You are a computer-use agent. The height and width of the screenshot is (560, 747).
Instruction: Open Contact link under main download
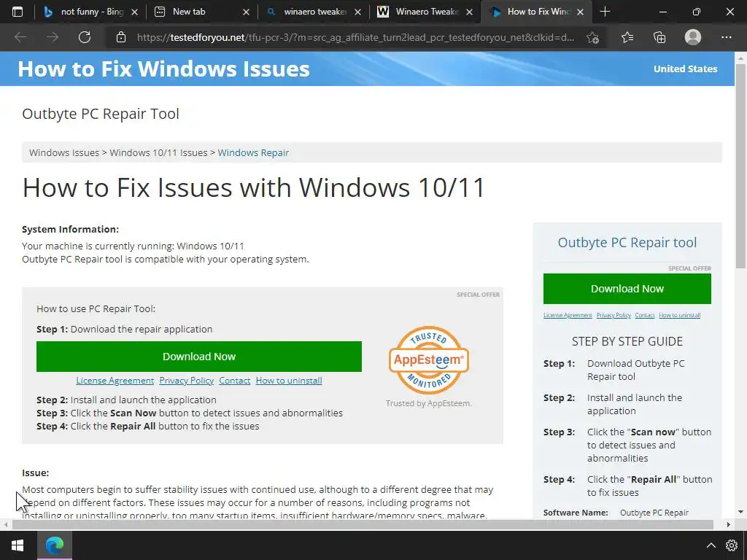pyautogui.click(x=234, y=381)
